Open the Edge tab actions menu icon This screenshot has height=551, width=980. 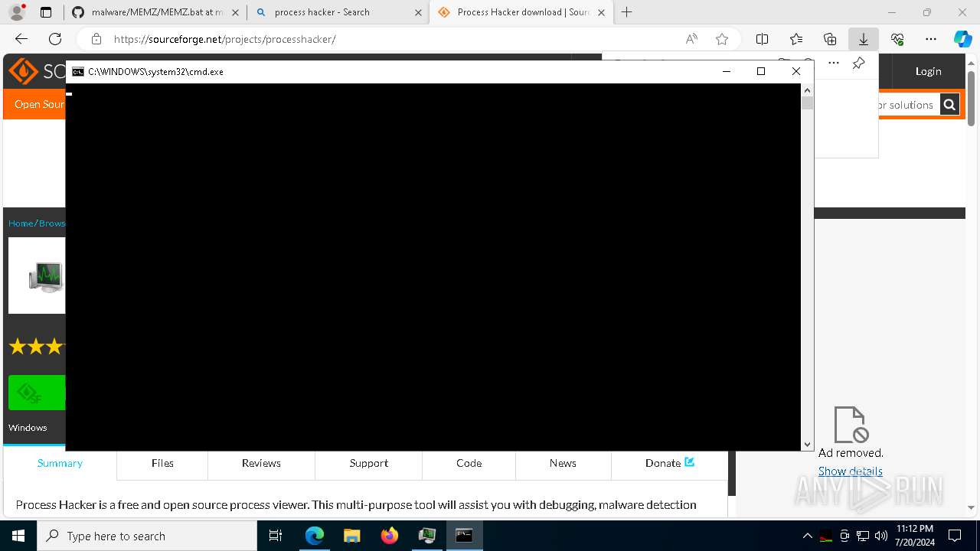[46, 12]
